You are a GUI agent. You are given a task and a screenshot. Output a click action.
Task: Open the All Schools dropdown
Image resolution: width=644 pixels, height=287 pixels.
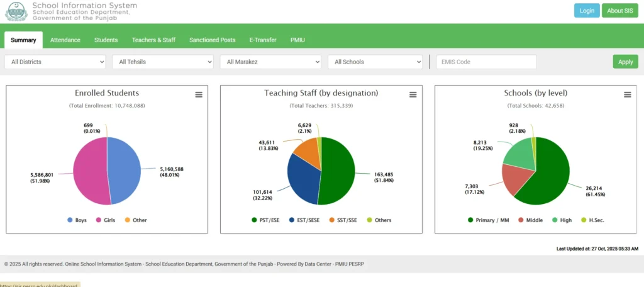[x=375, y=62]
